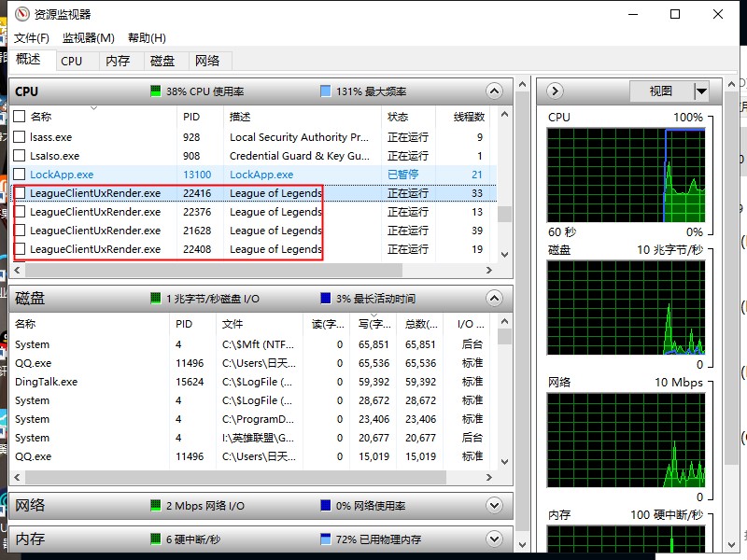The height and width of the screenshot is (560, 747).
Task: Check the LockApp.exe process checkbox
Action: pyautogui.click(x=20, y=175)
